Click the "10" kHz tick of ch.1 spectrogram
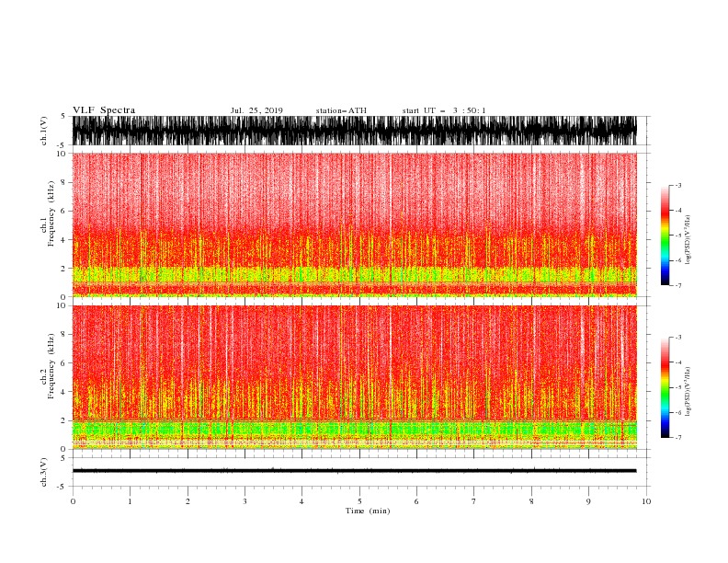Image resolution: width=728 pixels, height=563 pixels. tap(62, 154)
